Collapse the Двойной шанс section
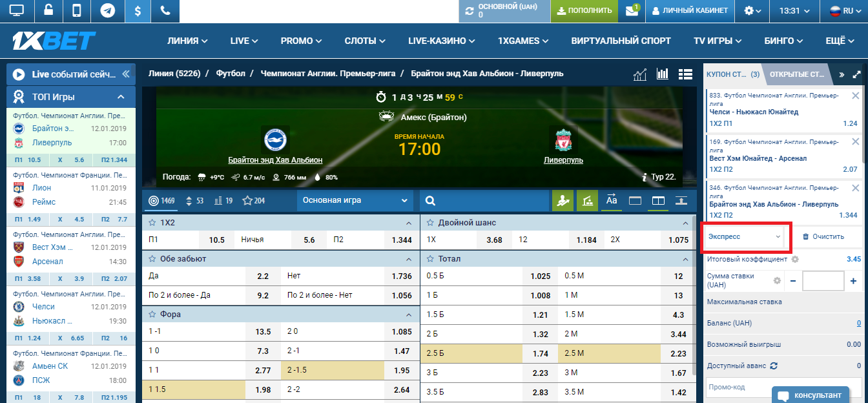Viewport: 868px width, 403px height. 686,223
